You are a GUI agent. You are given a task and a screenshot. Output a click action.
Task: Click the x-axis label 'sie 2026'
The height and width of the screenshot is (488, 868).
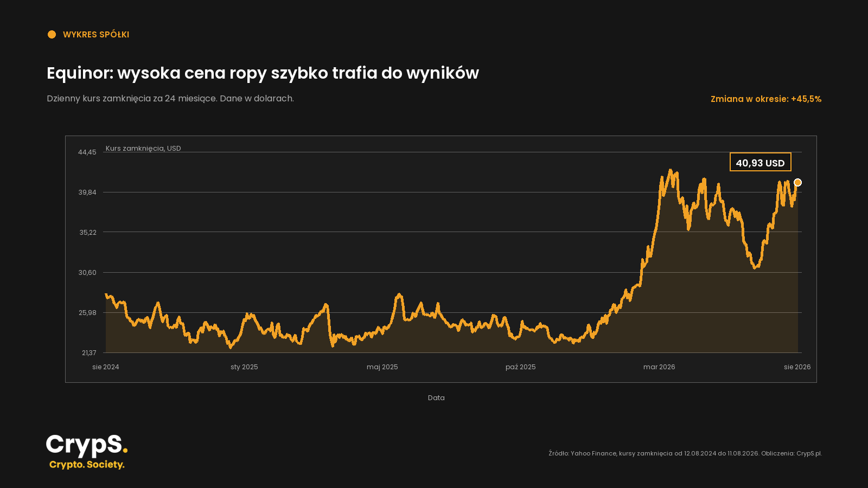coord(797,367)
